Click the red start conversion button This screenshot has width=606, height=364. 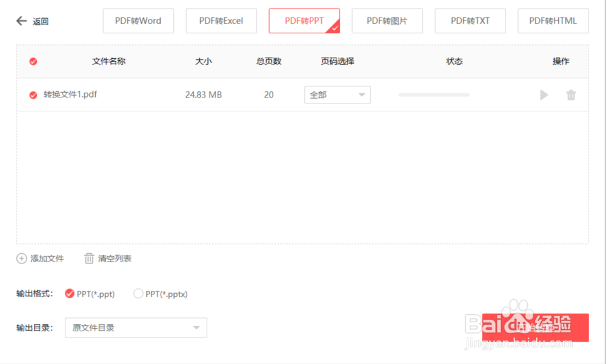click(536, 328)
